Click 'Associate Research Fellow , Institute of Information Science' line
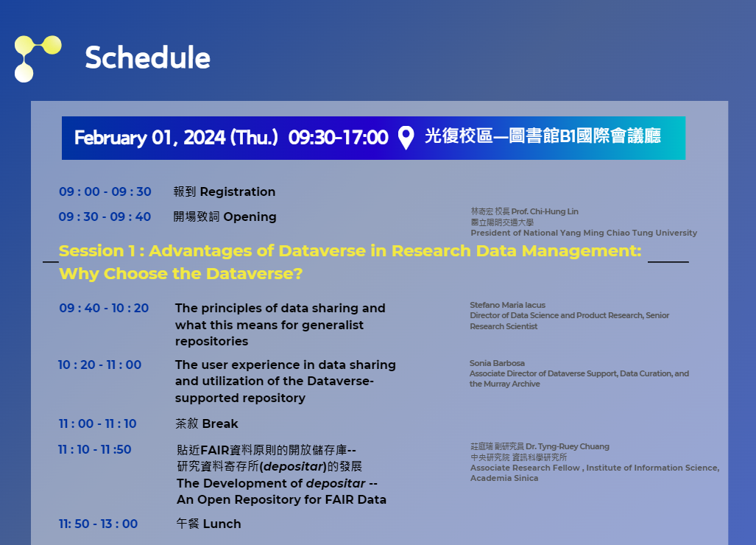 tap(595, 468)
